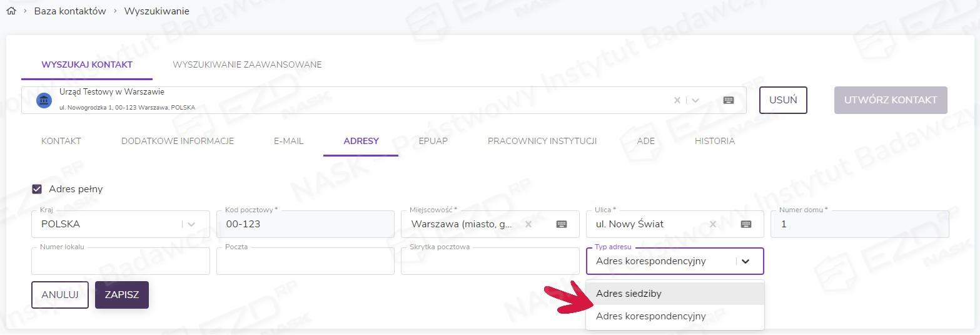This screenshot has width=980, height=335.
Task: Open keyboard icon in Miejscowość field
Action: pos(562,224)
